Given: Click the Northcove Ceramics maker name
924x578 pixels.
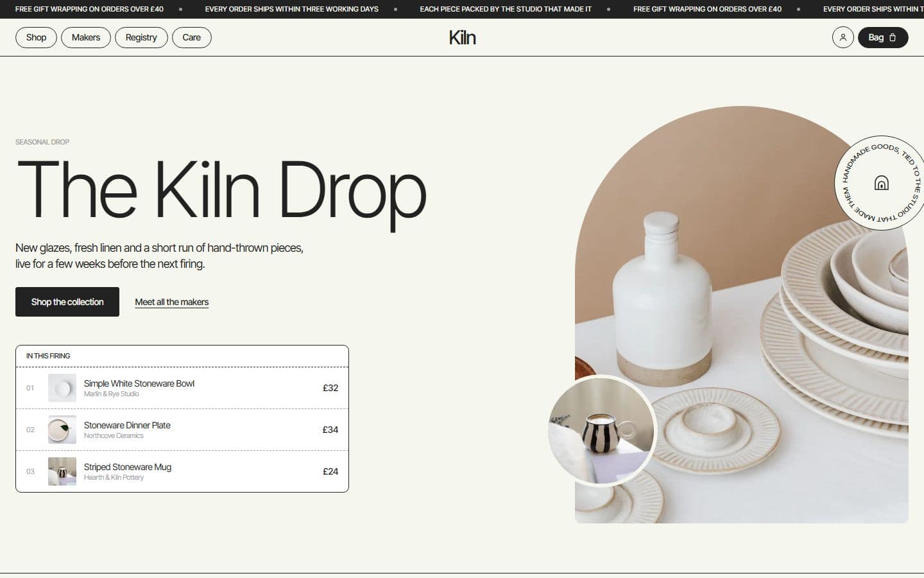Looking at the screenshot, I should point(114,435).
